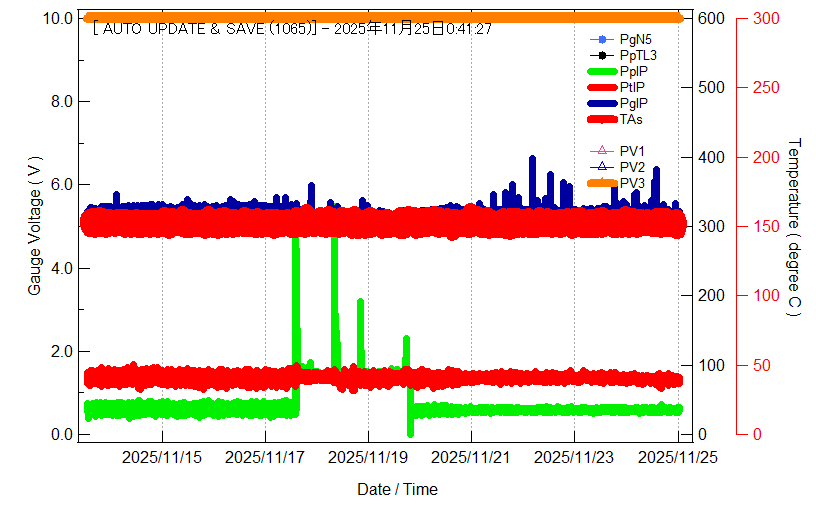
Task: Select the TAs legend label
Action: (x=631, y=119)
